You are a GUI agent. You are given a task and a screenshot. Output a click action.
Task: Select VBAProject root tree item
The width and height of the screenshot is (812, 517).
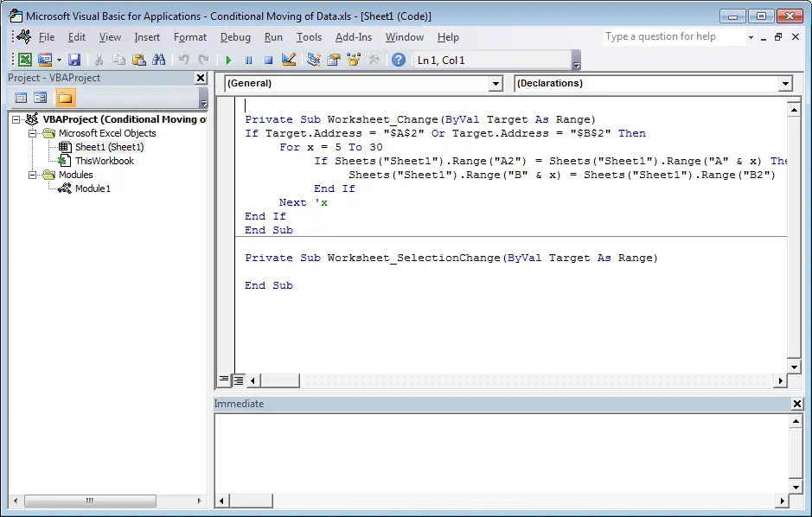125,119
